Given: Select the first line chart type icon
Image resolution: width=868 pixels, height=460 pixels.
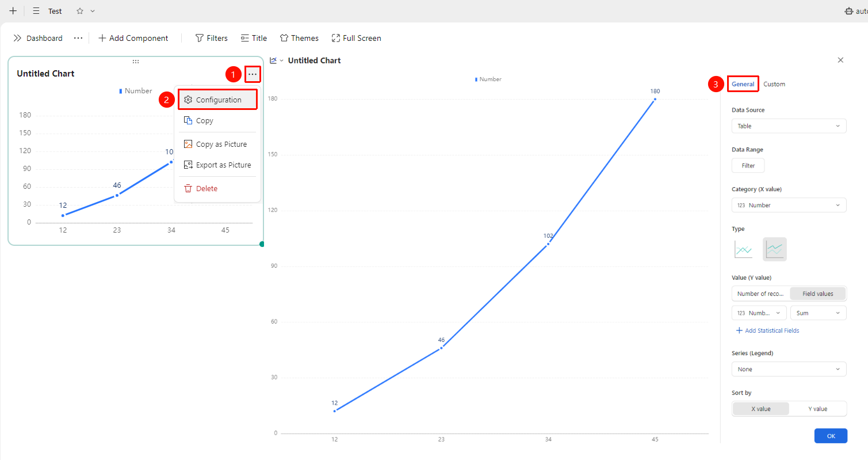Looking at the screenshot, I should [743, 249].
